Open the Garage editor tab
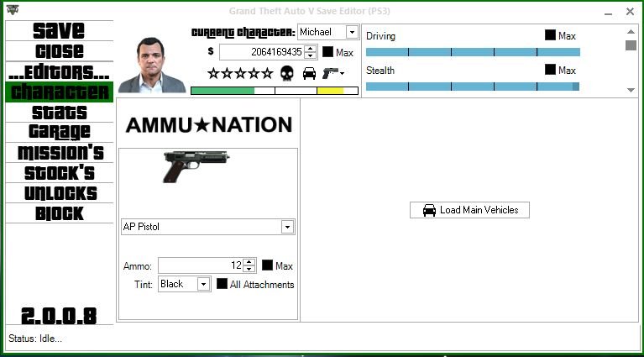644x357 pixels. pyautogui.click(x=59, y=132)
